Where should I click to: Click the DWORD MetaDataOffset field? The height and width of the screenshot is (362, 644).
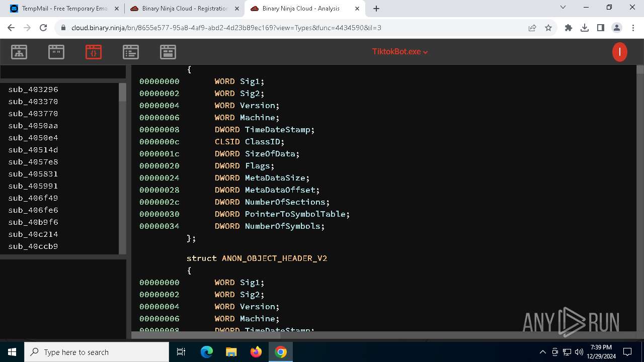tap(267, 190)
